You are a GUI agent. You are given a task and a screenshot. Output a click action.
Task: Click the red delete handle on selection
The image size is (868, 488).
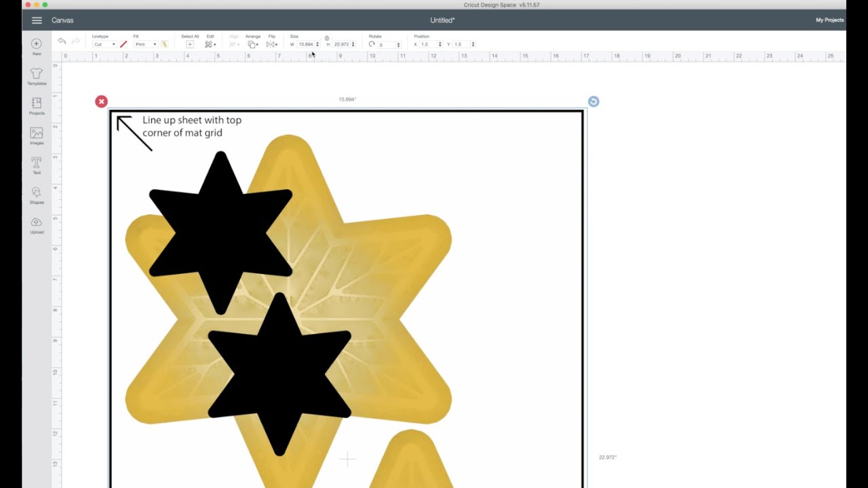[x=101, y=102]
